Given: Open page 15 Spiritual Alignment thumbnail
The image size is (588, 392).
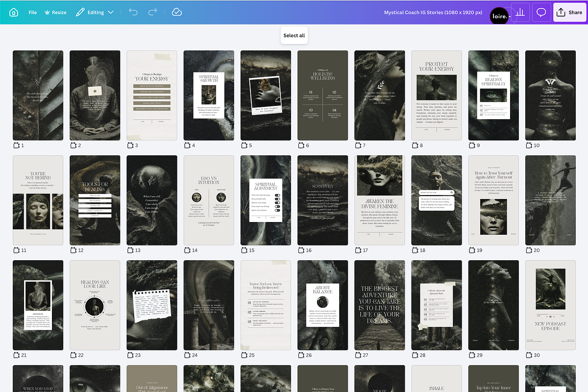Looking at the screenshot, I should click(266, 200).
